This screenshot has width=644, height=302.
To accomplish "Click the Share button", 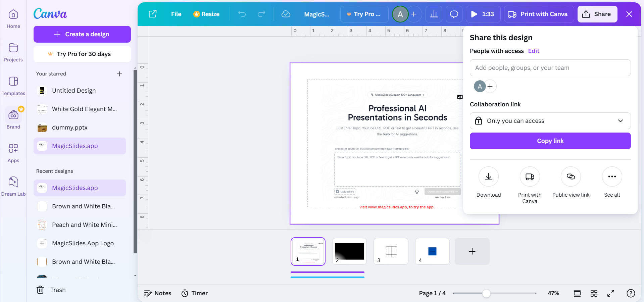I will (597, 14).
